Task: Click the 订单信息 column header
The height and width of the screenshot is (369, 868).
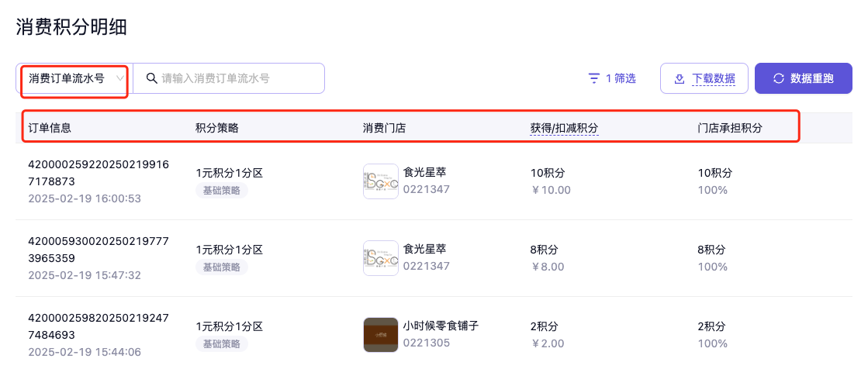Action: pos(50,128)
